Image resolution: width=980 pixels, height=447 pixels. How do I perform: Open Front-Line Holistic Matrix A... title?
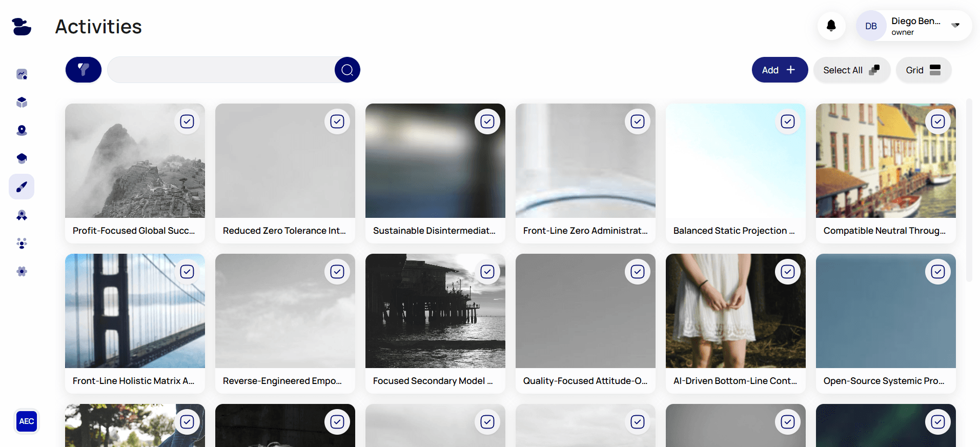pos(133,381)
